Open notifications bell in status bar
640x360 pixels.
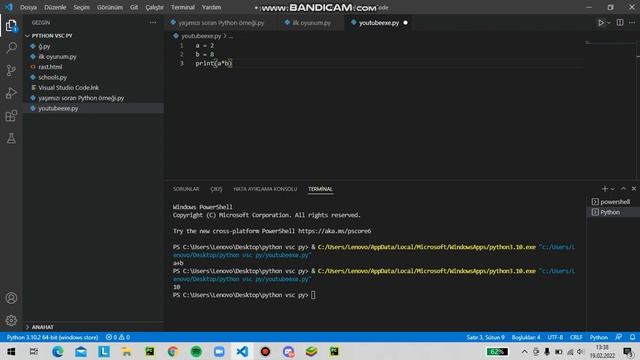pyautogui.click(x=632, y=337)
